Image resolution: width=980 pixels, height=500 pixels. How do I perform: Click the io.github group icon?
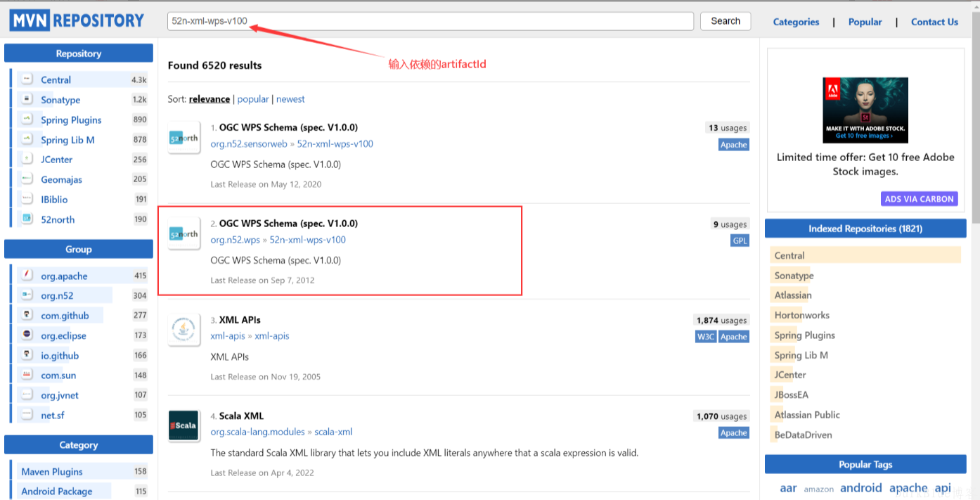[x=27, y=355]
